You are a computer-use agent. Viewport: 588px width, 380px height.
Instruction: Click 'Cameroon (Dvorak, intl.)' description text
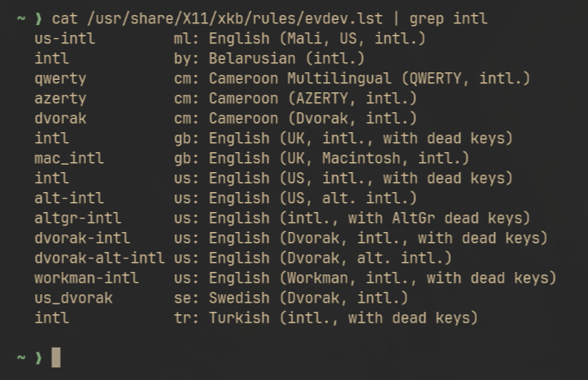[x=312, y=118]
